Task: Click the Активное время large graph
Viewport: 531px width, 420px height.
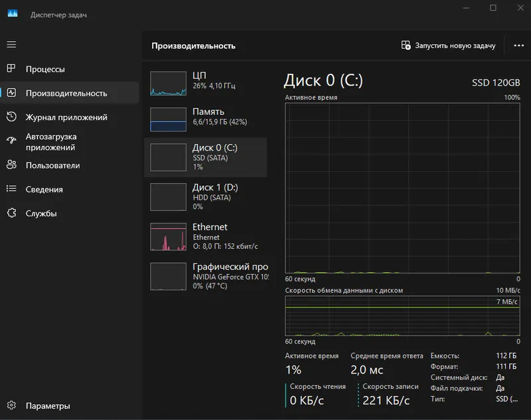Action: tap(402, 188)
